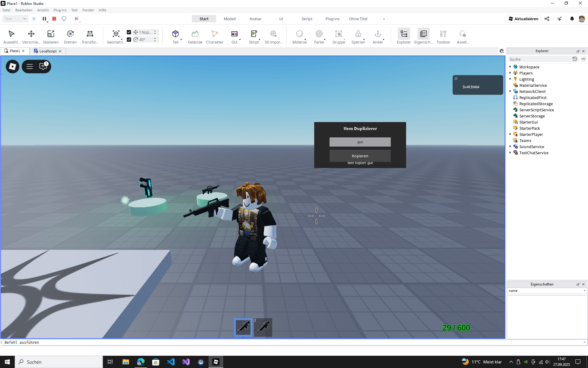Toggle the move snapping checkbox

[129, 32]
